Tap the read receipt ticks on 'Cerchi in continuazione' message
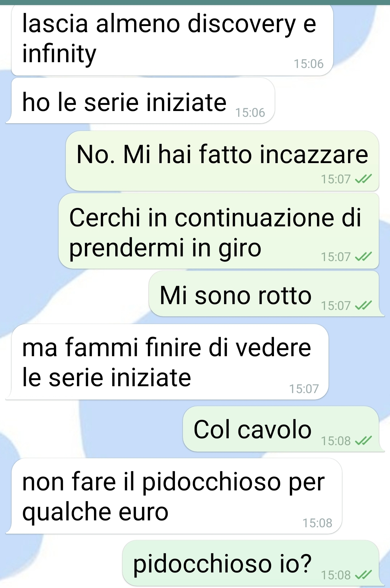 click(x=363, y=257)
